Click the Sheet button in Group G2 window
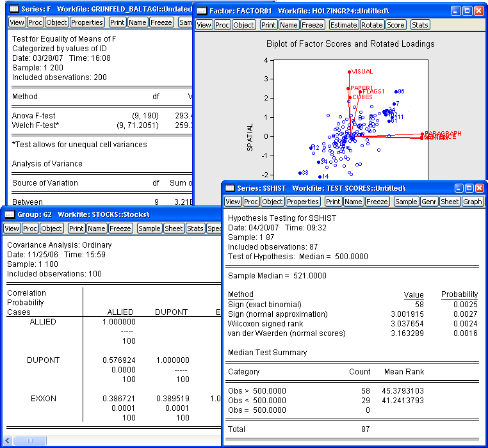The height and width of the screenshot is (448, 488). 174,228
